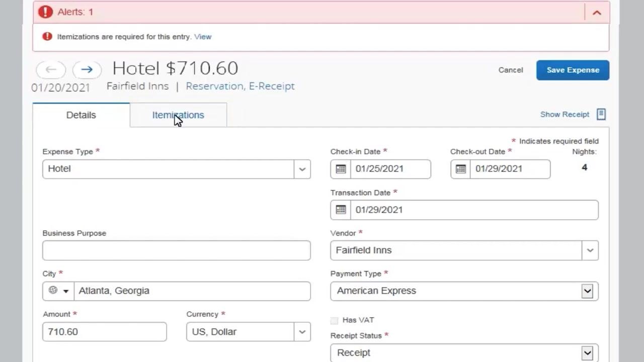Toggle the Has VAT checkbox

coord(335,320)
